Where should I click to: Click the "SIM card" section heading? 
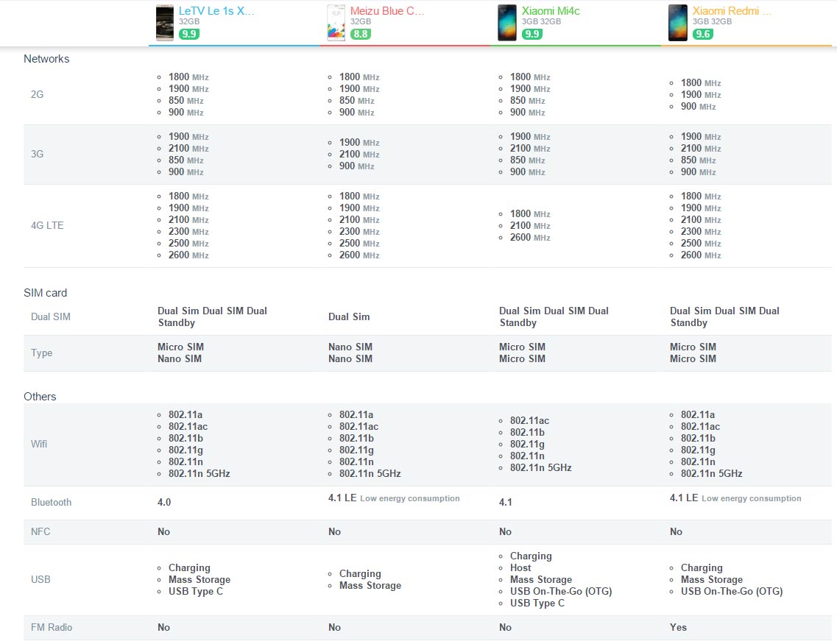[x=46, y=293]
